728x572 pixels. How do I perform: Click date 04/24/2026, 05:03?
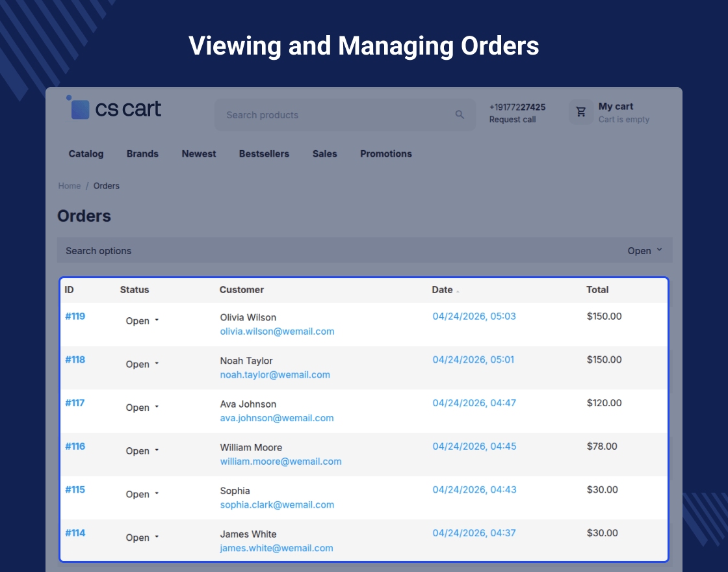474,316
